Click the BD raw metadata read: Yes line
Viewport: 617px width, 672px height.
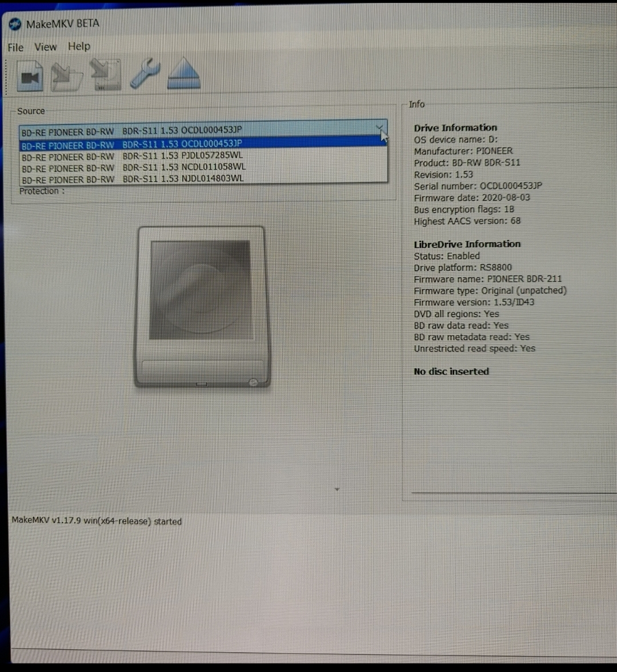(x=472, y=337)
